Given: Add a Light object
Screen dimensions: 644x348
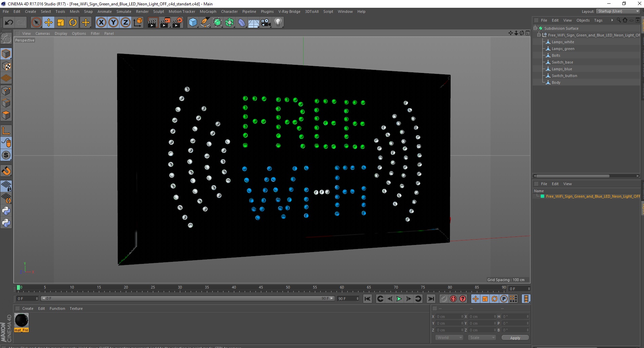Looking at the screenshot, I should click(278, 23).
